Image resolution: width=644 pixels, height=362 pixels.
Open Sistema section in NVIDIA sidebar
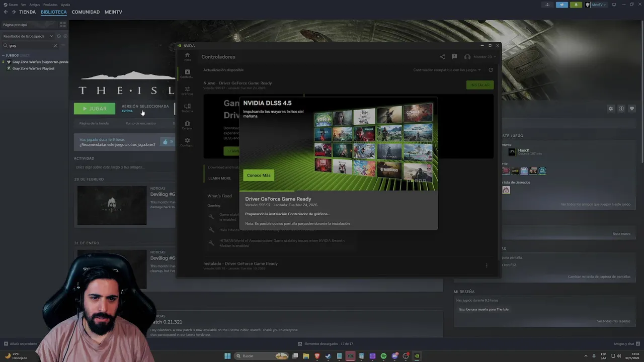pos(187,108)
